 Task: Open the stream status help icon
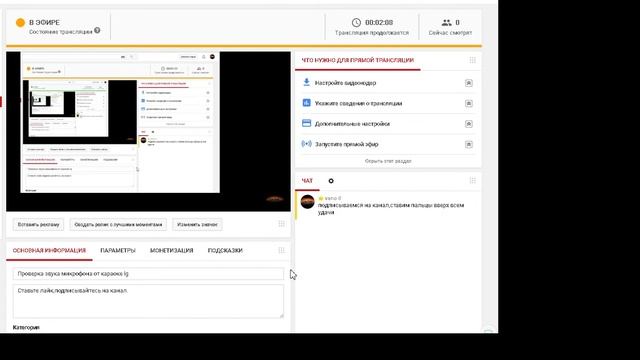click(x=97, y=30)
